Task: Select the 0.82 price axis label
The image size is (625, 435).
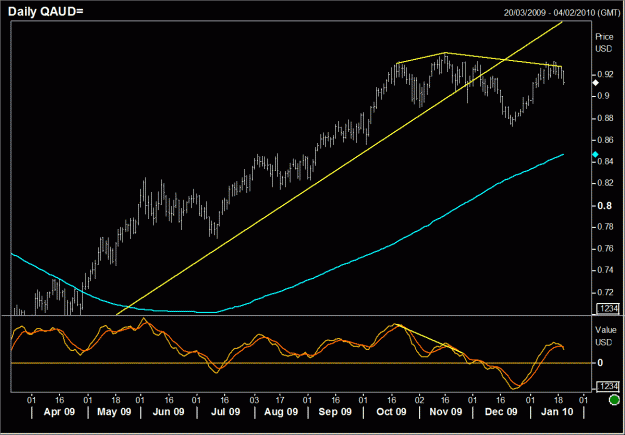Action: [x=603, y=183]
